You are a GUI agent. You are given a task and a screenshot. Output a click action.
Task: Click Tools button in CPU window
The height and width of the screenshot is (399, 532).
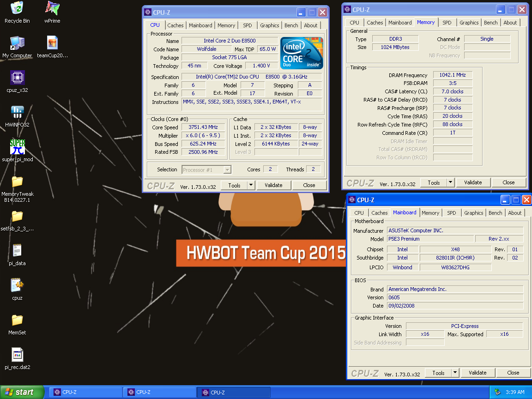pos(234,185)
